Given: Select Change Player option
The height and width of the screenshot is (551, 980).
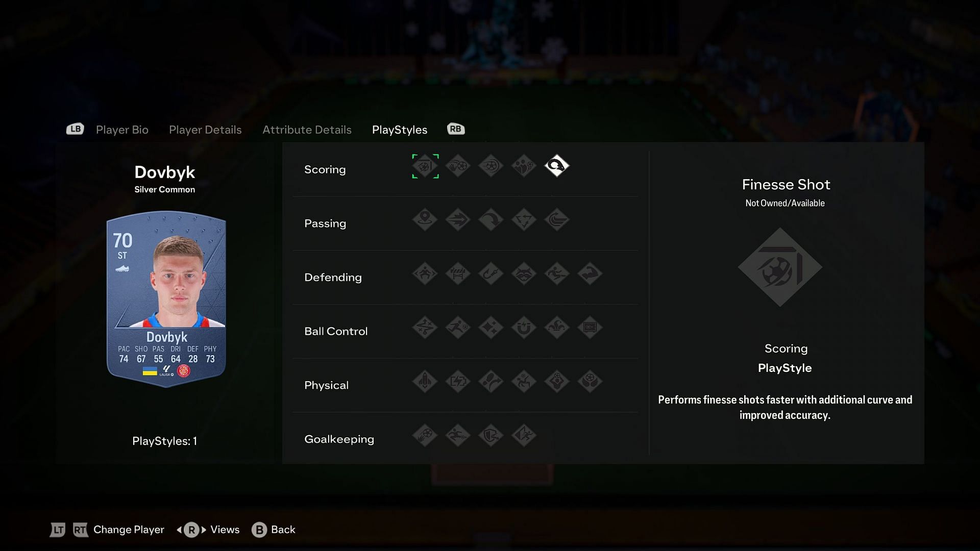Looking at the screenshot, I should 128,530.
